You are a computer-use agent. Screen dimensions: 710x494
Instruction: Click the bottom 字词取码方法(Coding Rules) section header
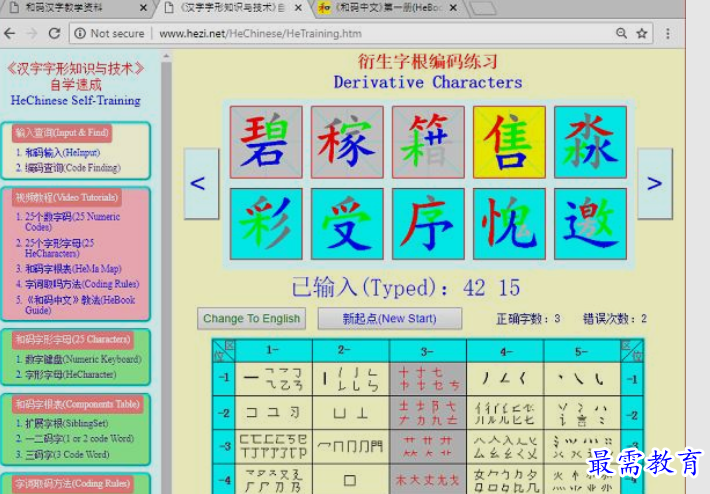72,483
